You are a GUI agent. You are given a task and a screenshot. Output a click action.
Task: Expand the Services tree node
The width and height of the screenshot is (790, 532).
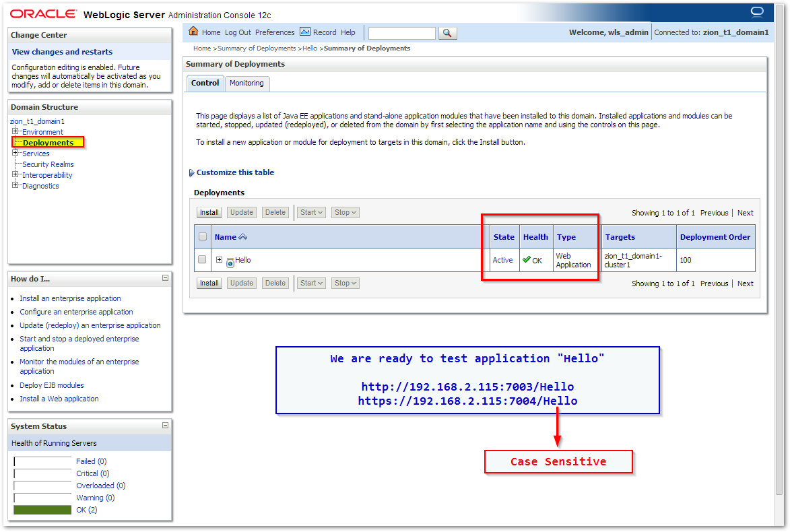click(x=15, y=153)
